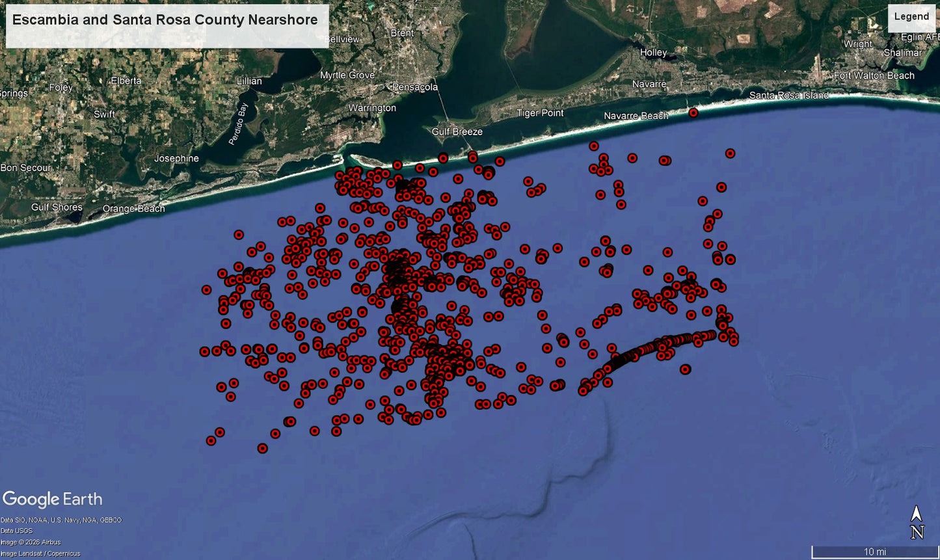Click the 'Orange Beach' map label
940x560 pixels.
tap(133, 209)
